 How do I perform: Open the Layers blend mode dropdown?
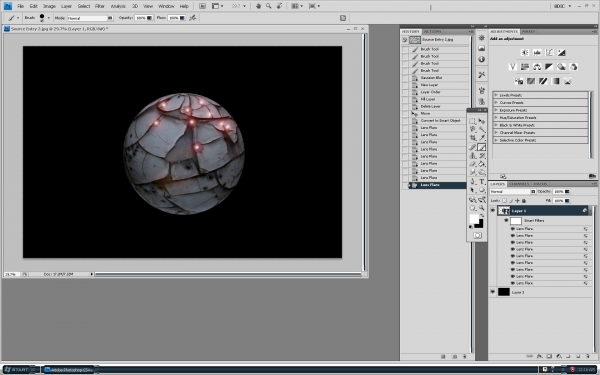(513, 191)
